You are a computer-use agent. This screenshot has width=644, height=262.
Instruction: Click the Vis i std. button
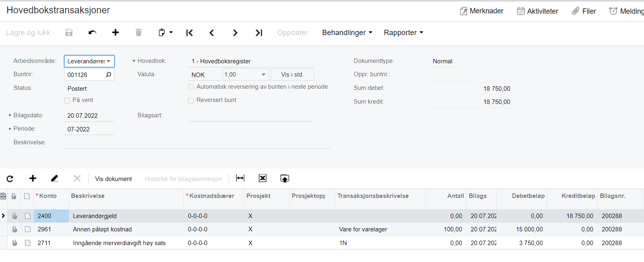coord(292,75)
